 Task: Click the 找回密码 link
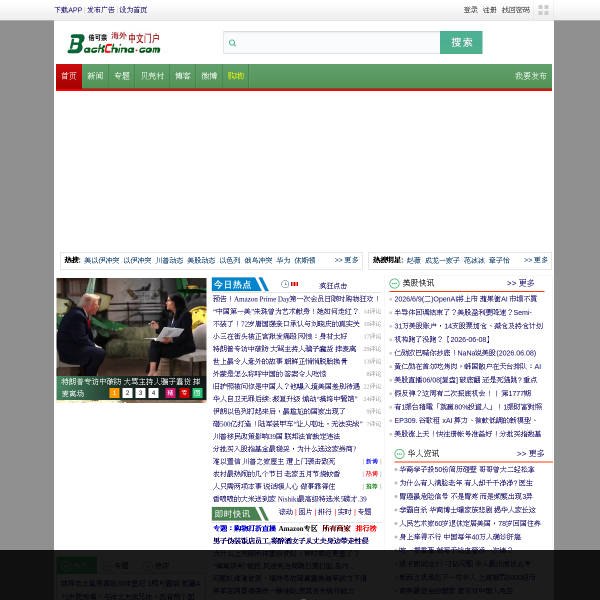pos(516,10)
